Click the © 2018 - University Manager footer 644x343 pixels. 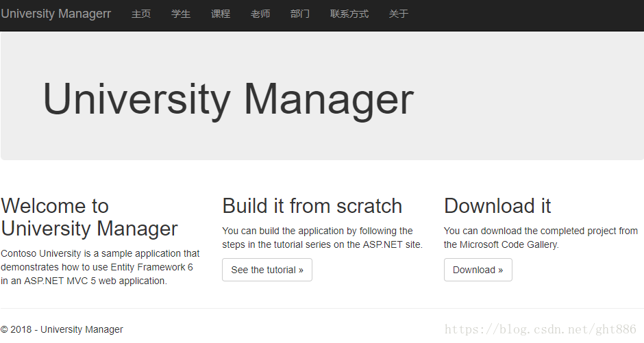(62, 329)
